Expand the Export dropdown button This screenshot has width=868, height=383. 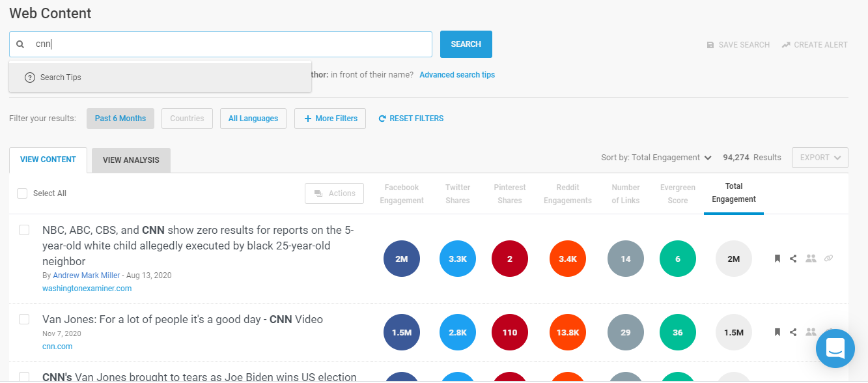[819, 158]
